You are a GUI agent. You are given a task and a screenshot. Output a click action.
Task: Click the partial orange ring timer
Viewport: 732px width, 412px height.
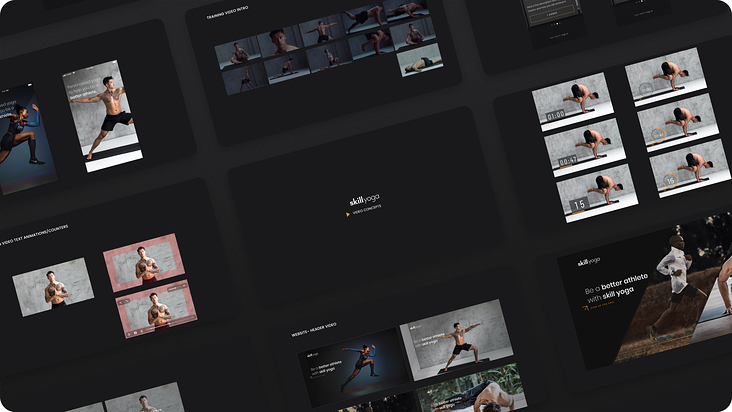658,135
